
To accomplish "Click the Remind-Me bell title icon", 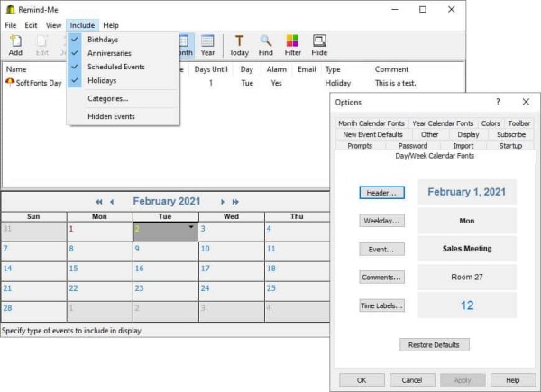I will tap(10, 9).
